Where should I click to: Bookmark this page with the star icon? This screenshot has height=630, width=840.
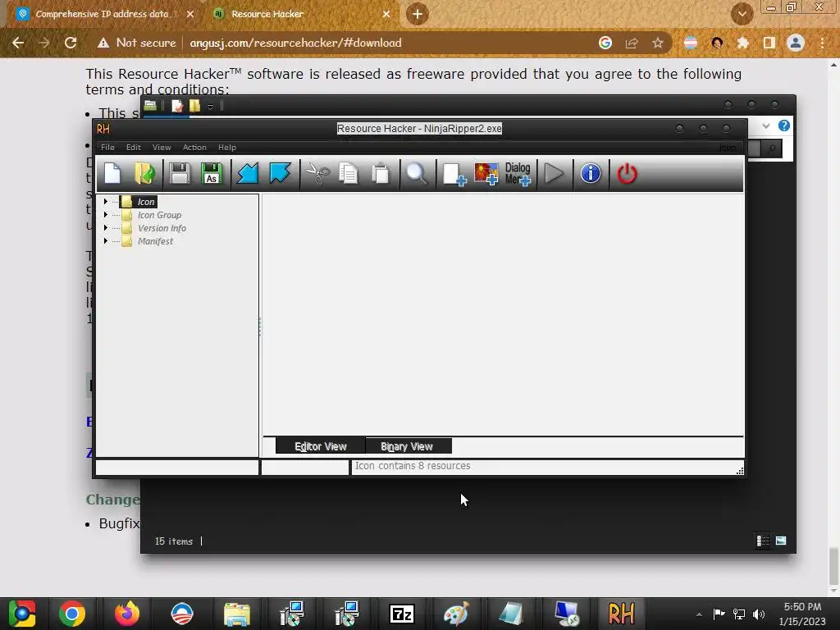658,43
